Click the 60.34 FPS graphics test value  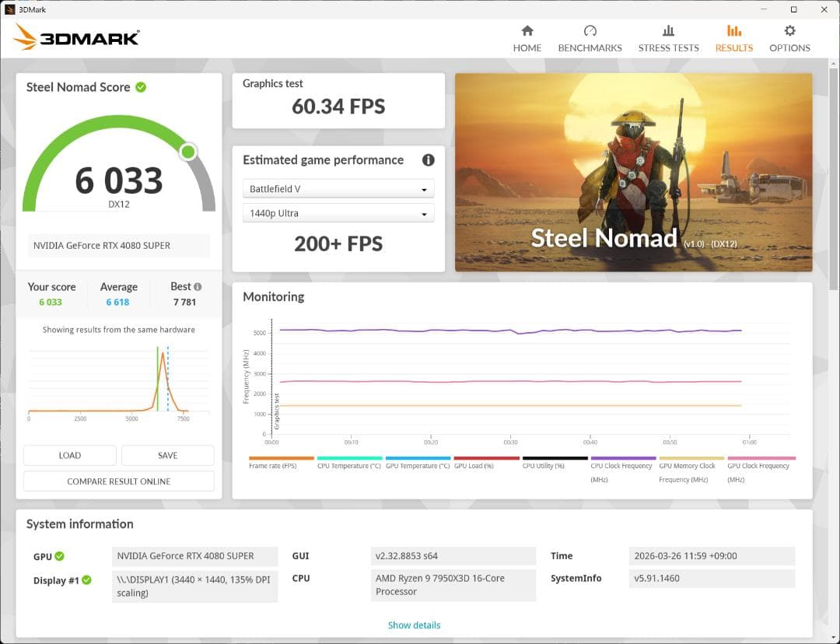(x=338, y=106)
